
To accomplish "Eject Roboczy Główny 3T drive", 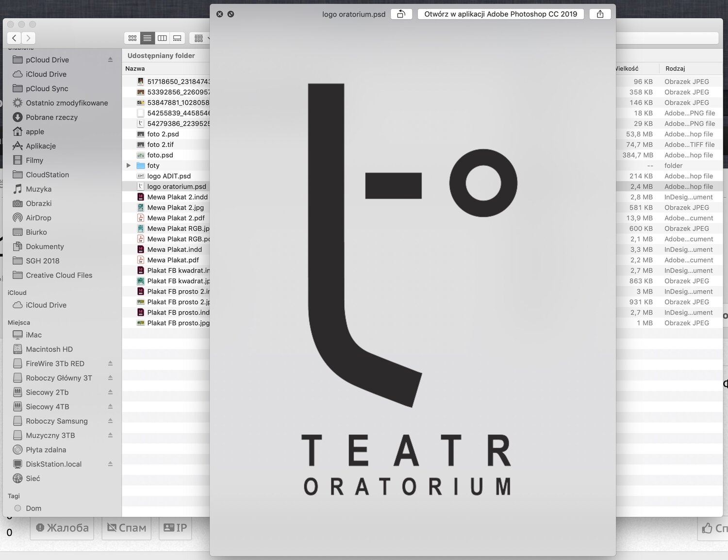I will pyautogui.click(x=110, y=378).
